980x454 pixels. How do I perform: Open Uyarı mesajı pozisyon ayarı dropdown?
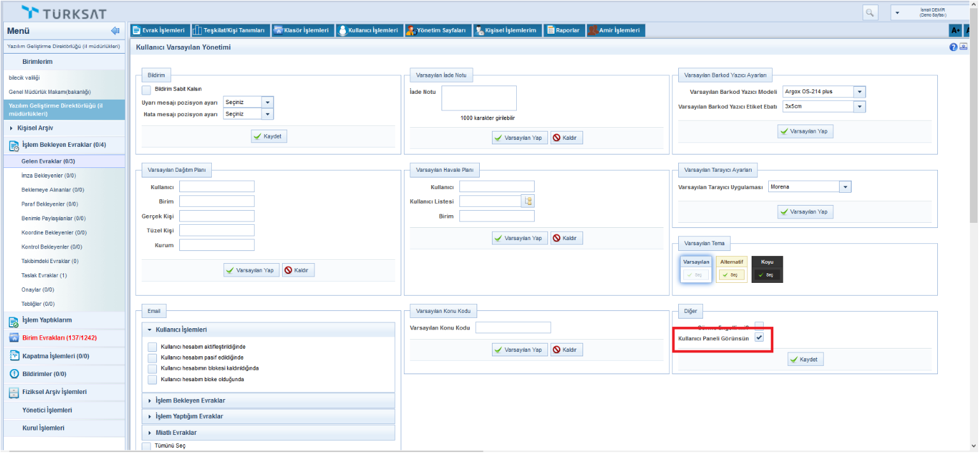[267, 102]
